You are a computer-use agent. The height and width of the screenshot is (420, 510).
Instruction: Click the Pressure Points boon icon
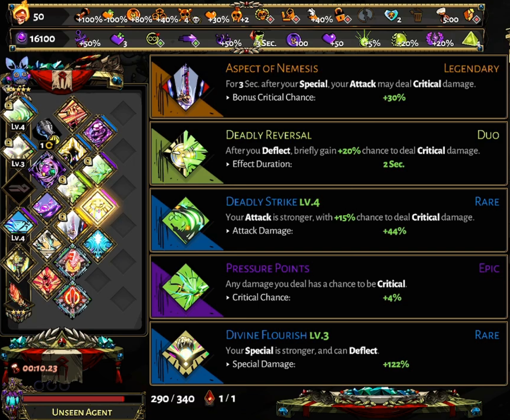point(186,287)
